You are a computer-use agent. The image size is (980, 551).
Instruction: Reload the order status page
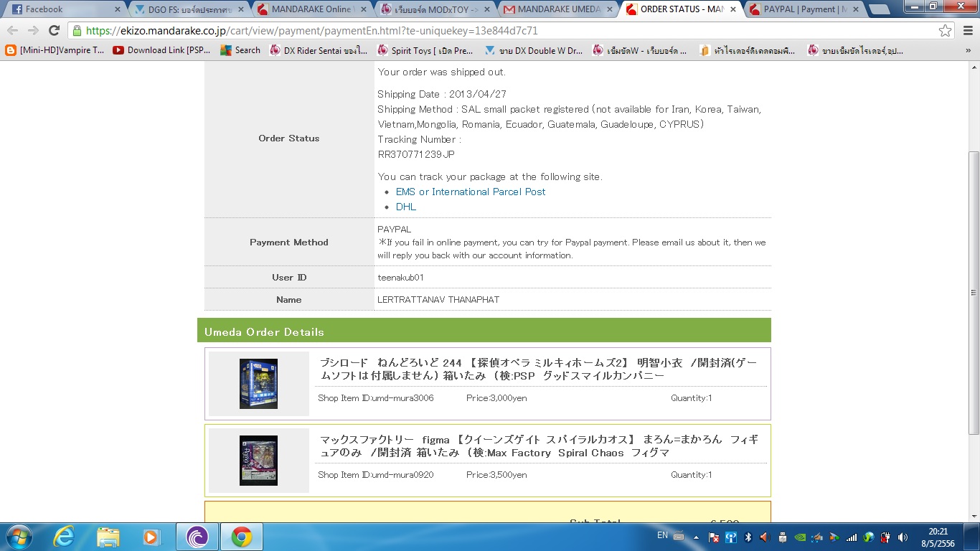click(54, 30)
